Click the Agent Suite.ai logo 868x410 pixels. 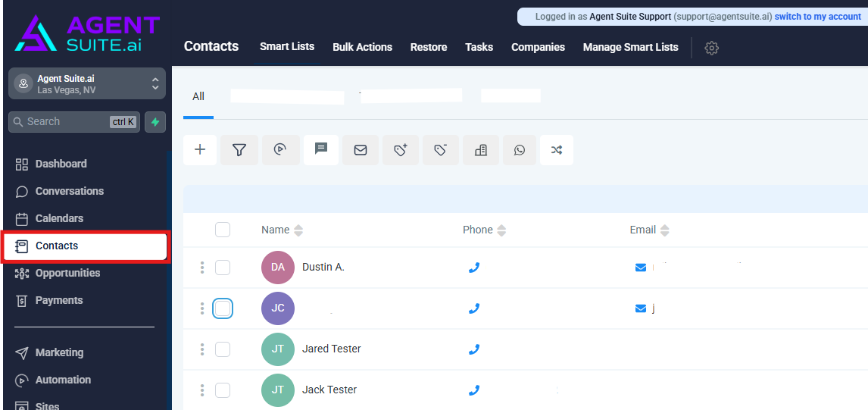[x=87, y=33]
